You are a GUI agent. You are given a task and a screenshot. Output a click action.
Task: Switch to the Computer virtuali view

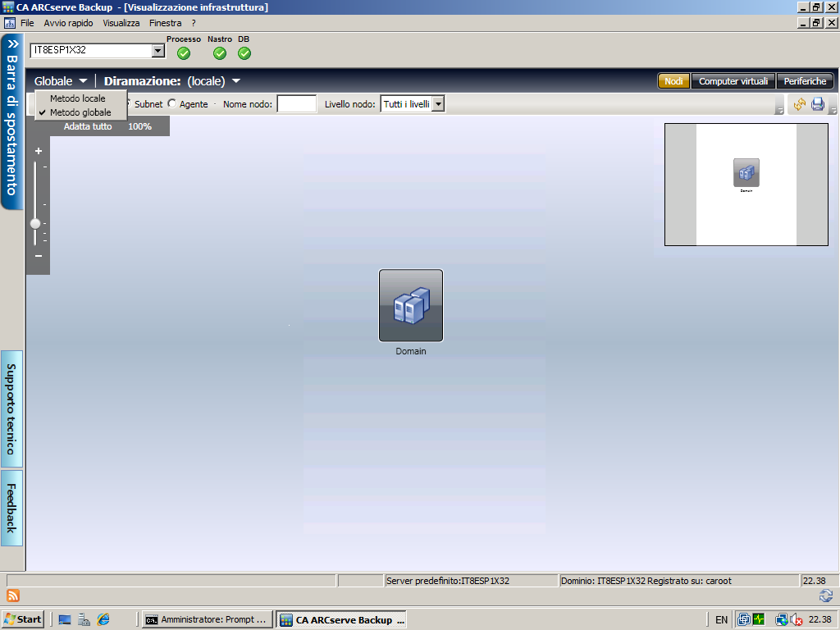733,81
